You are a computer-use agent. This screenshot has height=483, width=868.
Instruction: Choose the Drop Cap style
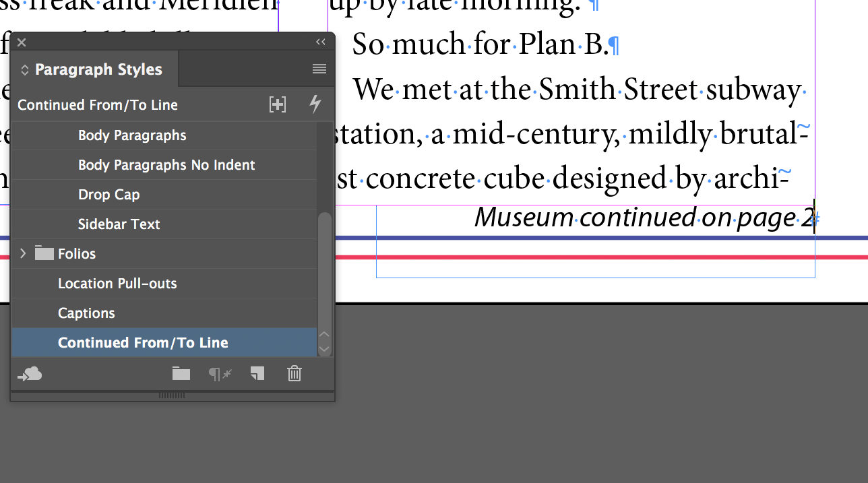click(164, 195)
